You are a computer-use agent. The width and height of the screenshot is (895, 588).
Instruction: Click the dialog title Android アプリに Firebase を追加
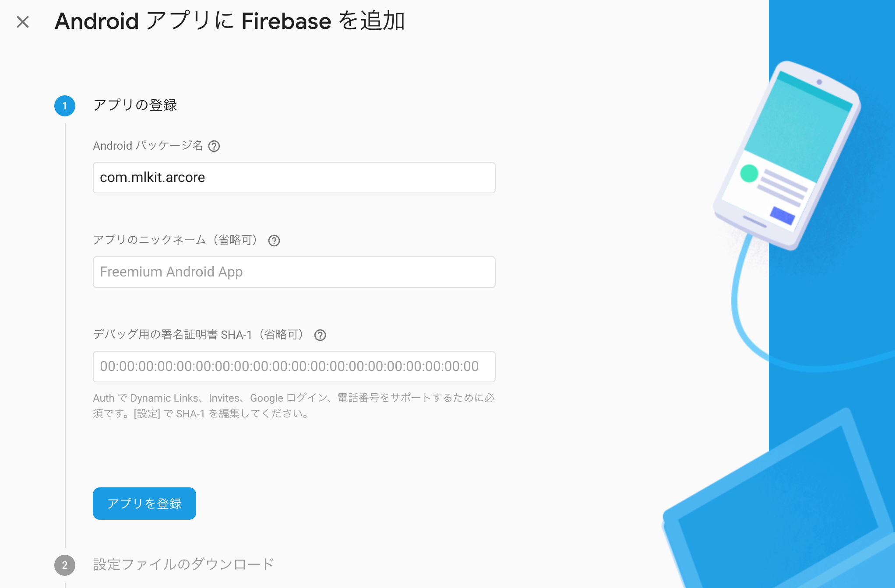pyautogui.click(x=230, y=21)
